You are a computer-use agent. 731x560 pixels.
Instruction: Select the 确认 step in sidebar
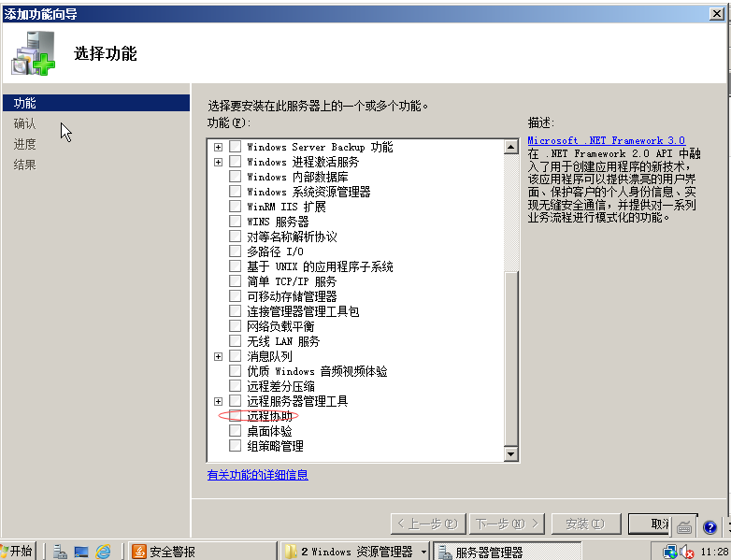[25, 123]
